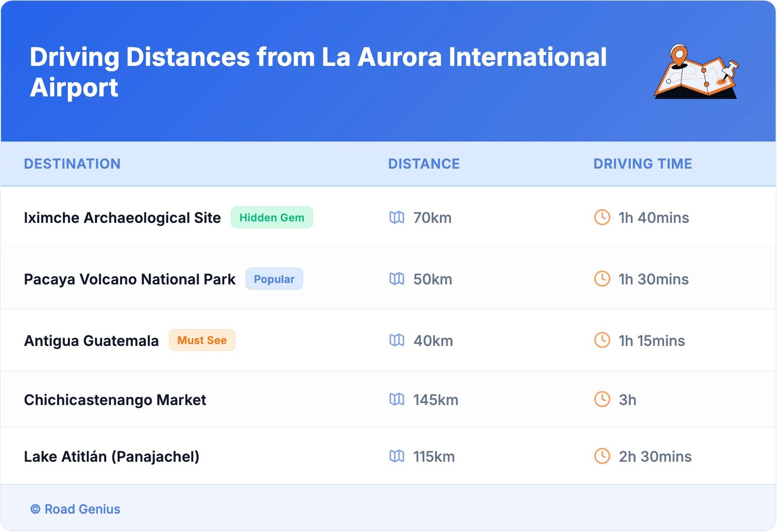Click the DISTANCE column header
The width and height of the screenshot is (777, 532).
click(424, 164)
